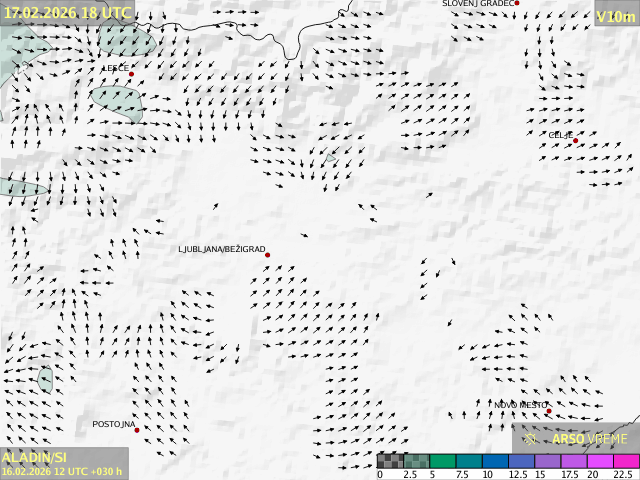The image size is (640, 480).
Task: Select the Slovenj Gradec station marker
Action: click(x=517, y=4)
